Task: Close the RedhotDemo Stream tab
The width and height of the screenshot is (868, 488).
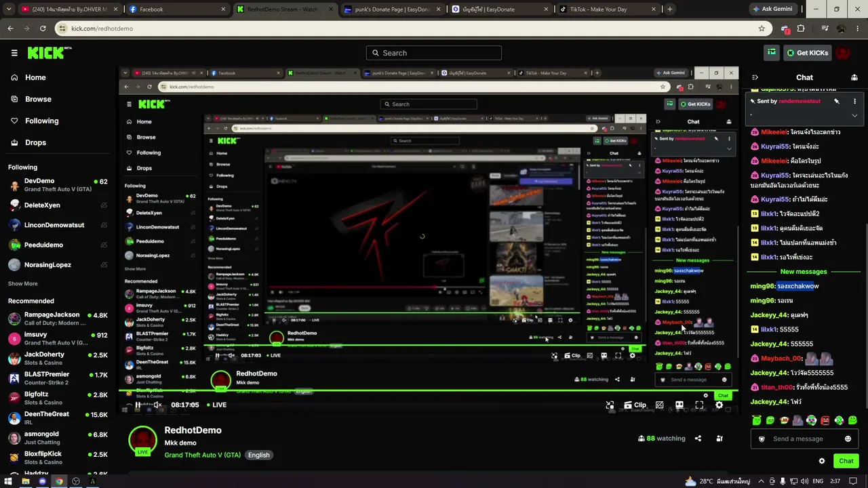Action: (x=330, y=9)
